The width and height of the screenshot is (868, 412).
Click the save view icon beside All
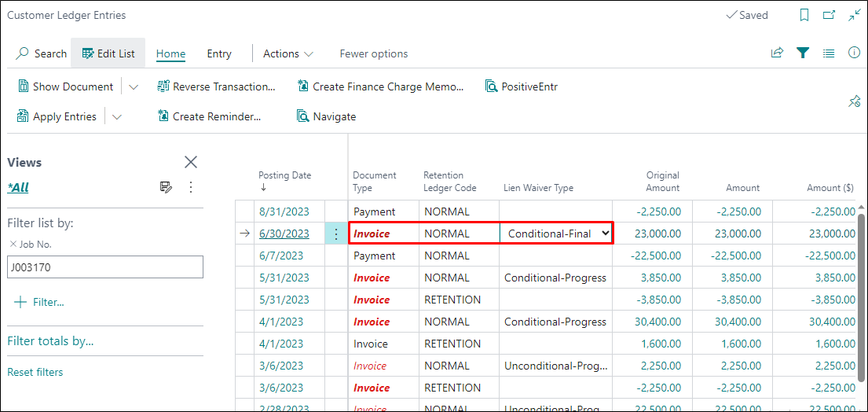click(x=166, y=187)
